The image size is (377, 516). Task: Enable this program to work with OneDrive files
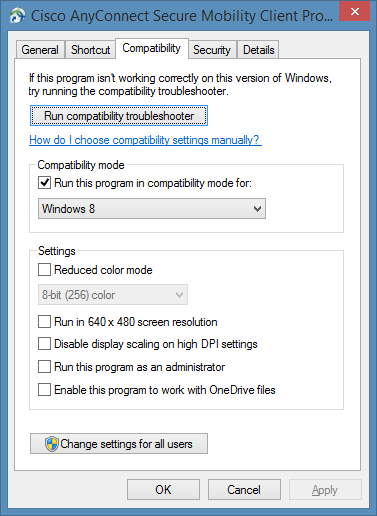(44, 389)
